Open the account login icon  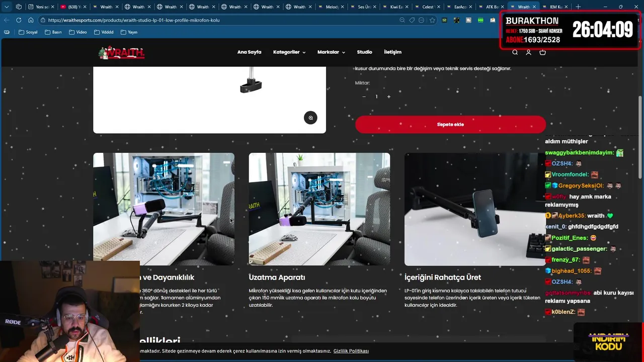click(x=528, y=52)
